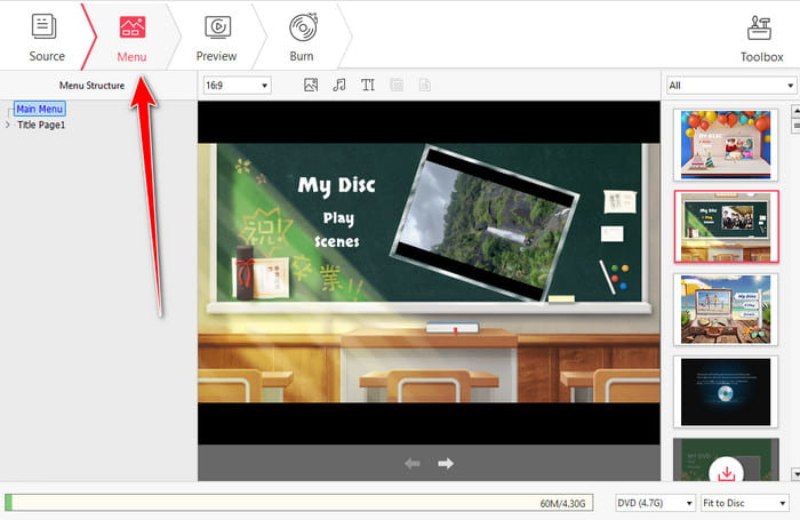
Task: Open the All template category dropdown
Action: tap(731, 86)
